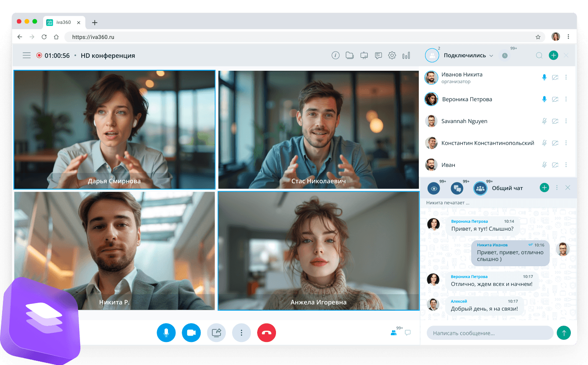Open the conference info icon

335,55
